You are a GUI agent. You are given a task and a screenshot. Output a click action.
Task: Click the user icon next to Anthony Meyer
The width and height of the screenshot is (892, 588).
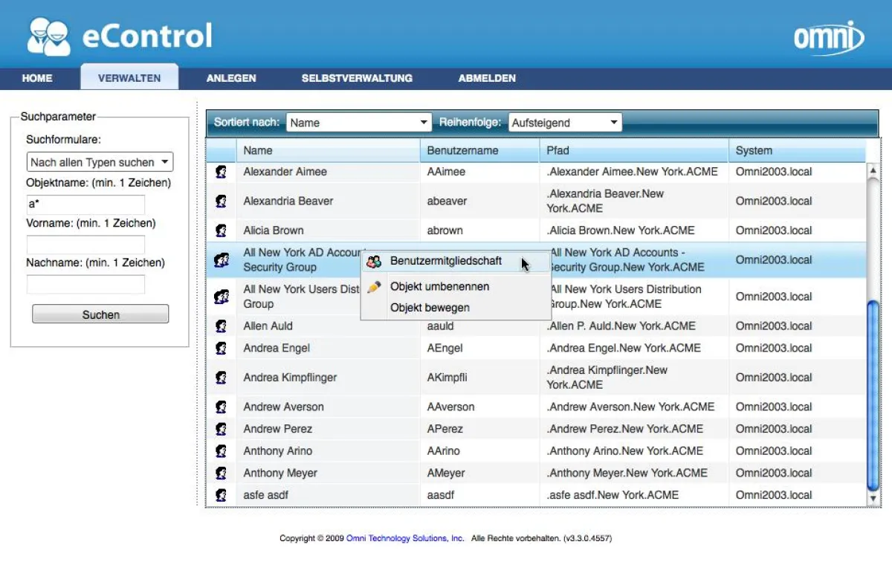220,473
